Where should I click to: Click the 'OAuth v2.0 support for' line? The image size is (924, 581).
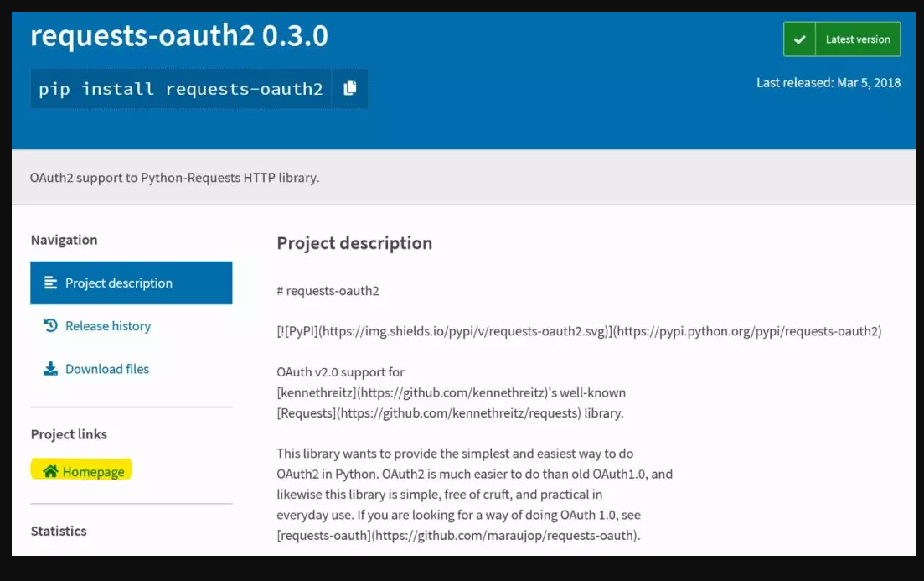click(x=341, y=372)
